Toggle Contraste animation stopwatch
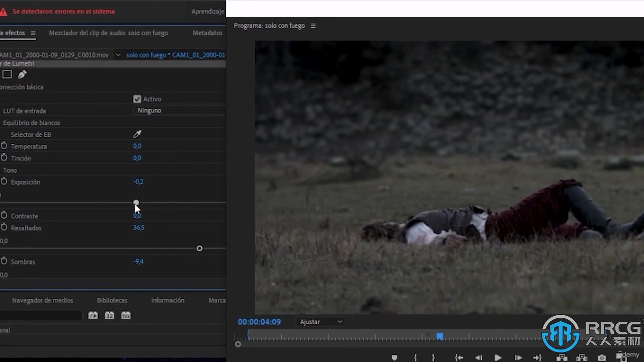Image resolution: width=644 pixels, height=362 pixels. click(4, 215)
